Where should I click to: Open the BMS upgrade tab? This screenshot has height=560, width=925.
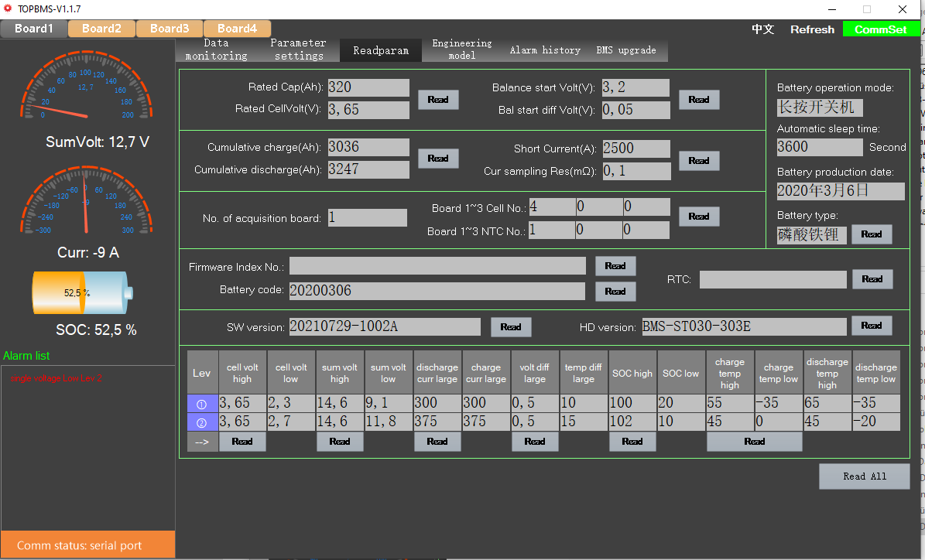[x=625, y=50]
